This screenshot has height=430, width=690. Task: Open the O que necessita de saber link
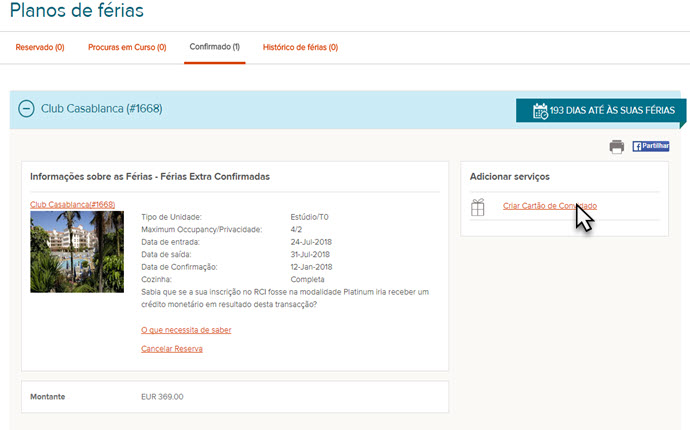[x=186, y=330]
